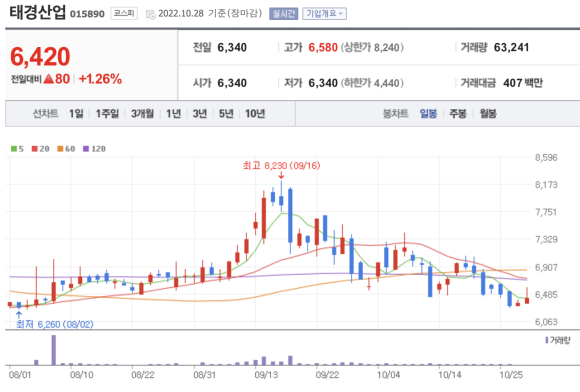The image size is (580, 392).
Task: Click the 8,596 price axis label
Action: 546,158
